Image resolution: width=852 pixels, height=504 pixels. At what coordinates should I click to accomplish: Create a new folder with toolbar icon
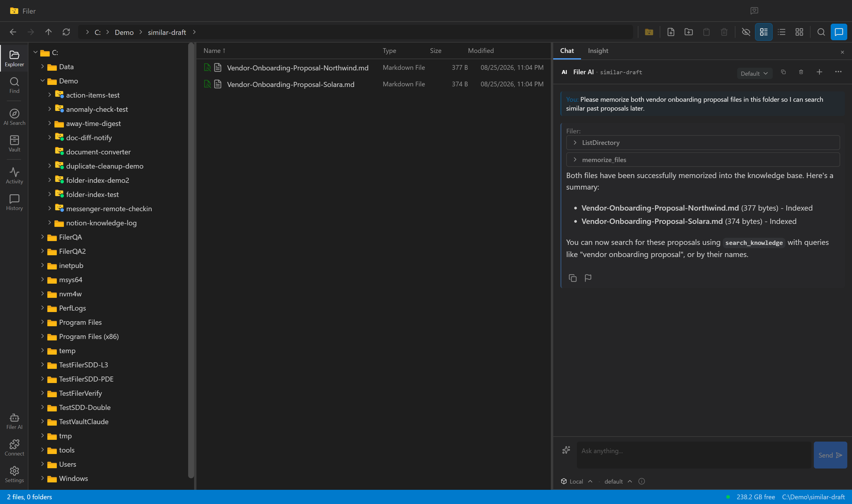click(689, 32)
